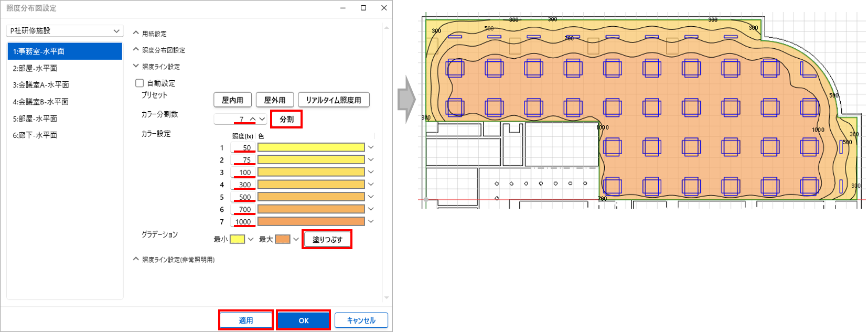Enable the 自動設定 checkbox
The height and width of the screenshot is (333, 868).
140,83
